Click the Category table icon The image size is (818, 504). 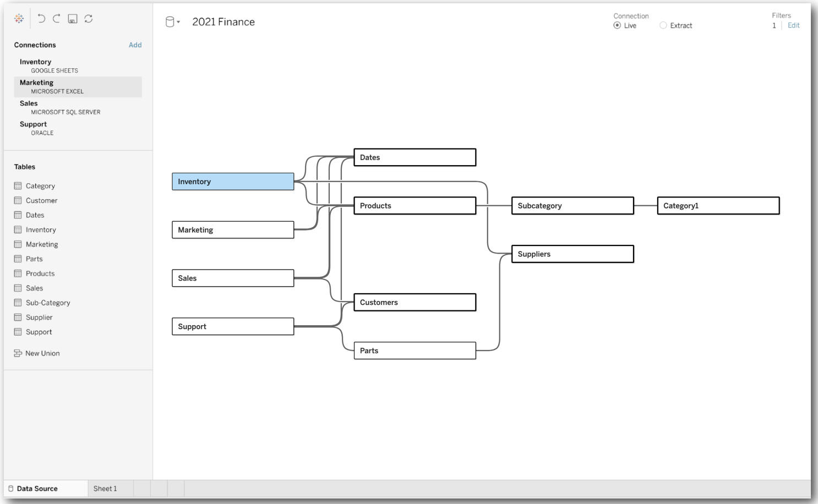tap(18, 186)
